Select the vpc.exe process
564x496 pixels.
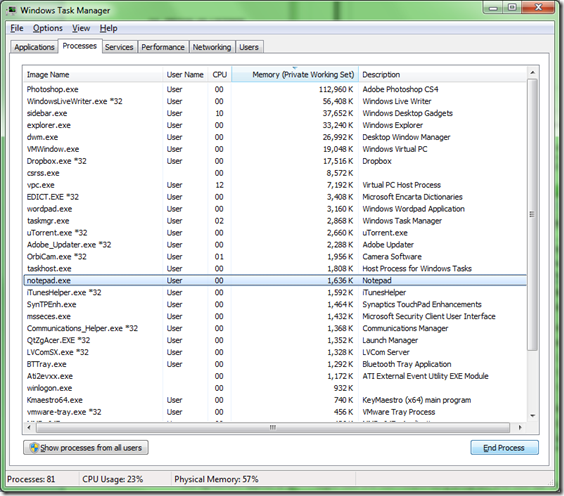point(275,185)
